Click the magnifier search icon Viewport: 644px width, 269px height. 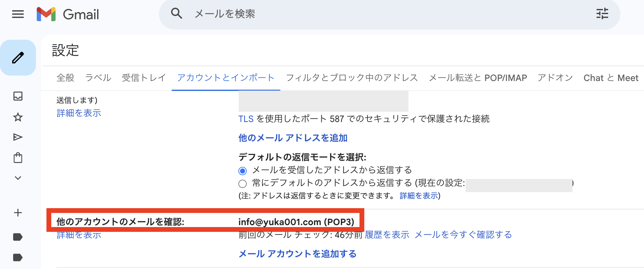click(x=177, y=14)
